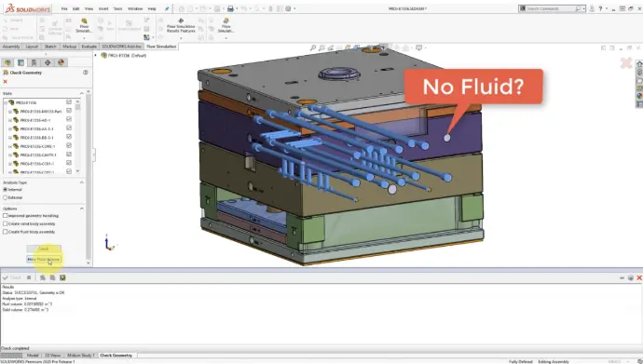Screen dimensions: 643x364
Task: Open the Insert menu
Action: [x=103, y=8]
